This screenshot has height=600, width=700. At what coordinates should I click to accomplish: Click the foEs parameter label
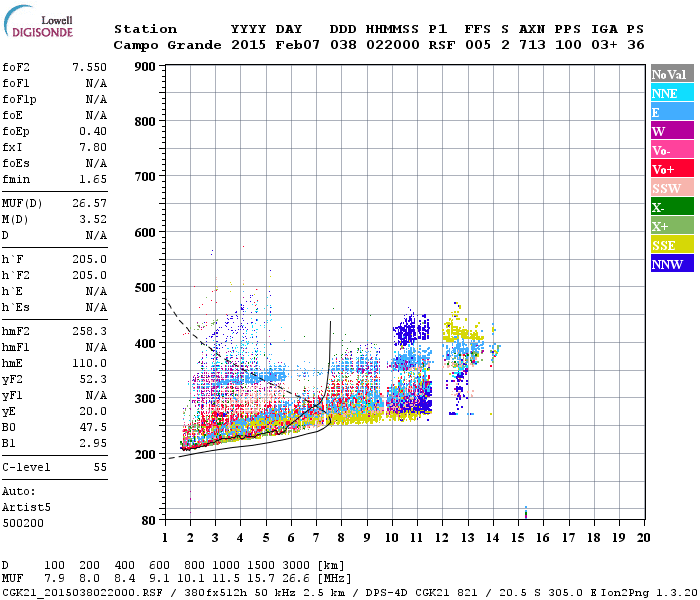click(x=16, y=163)
